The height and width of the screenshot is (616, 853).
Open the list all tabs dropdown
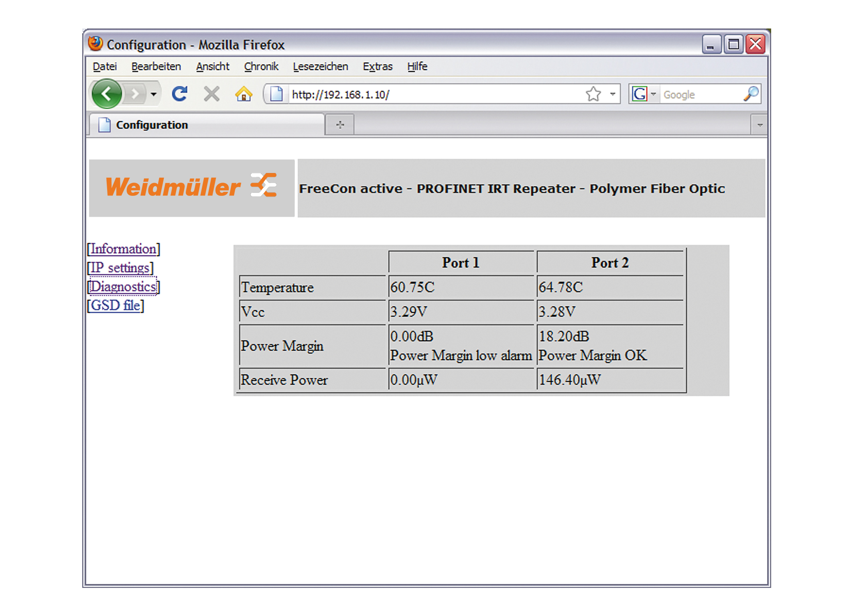tap(760, 125)
